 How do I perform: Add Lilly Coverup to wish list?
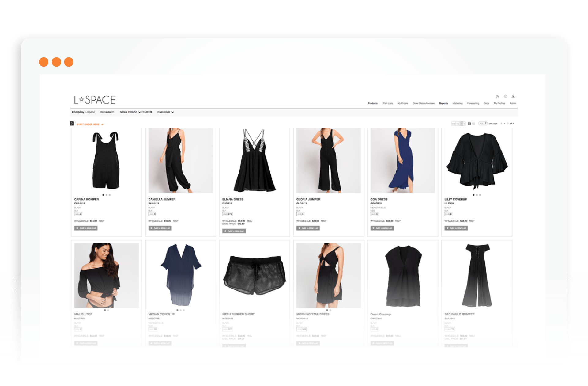coord(456,228)
